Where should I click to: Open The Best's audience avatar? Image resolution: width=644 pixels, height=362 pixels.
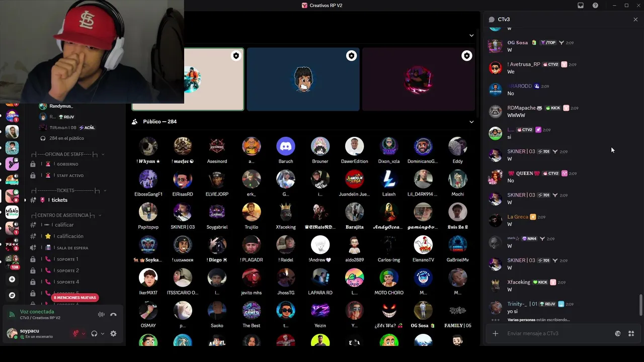252,311
